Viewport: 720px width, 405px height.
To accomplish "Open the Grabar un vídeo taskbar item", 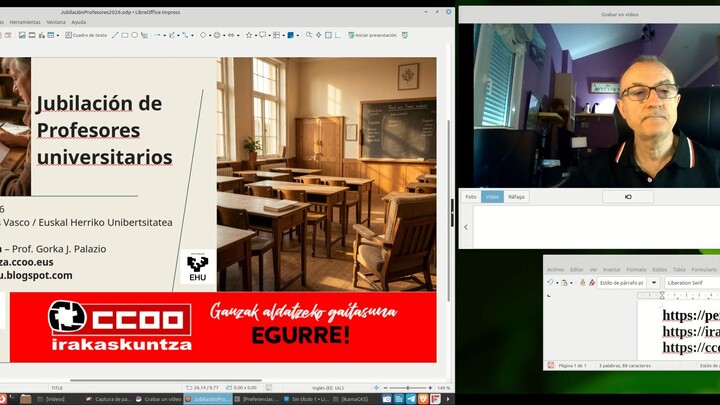I will click(158, 399).
